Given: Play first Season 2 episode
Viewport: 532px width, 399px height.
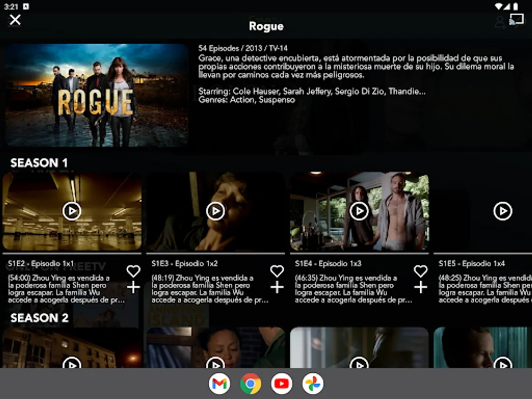Looking at the screenshot, I should point(72,363).
